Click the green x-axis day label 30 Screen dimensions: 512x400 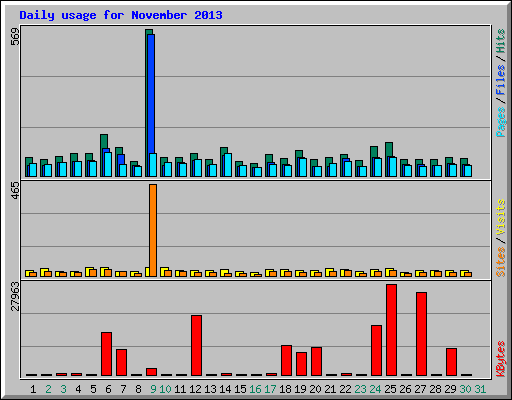465,389
